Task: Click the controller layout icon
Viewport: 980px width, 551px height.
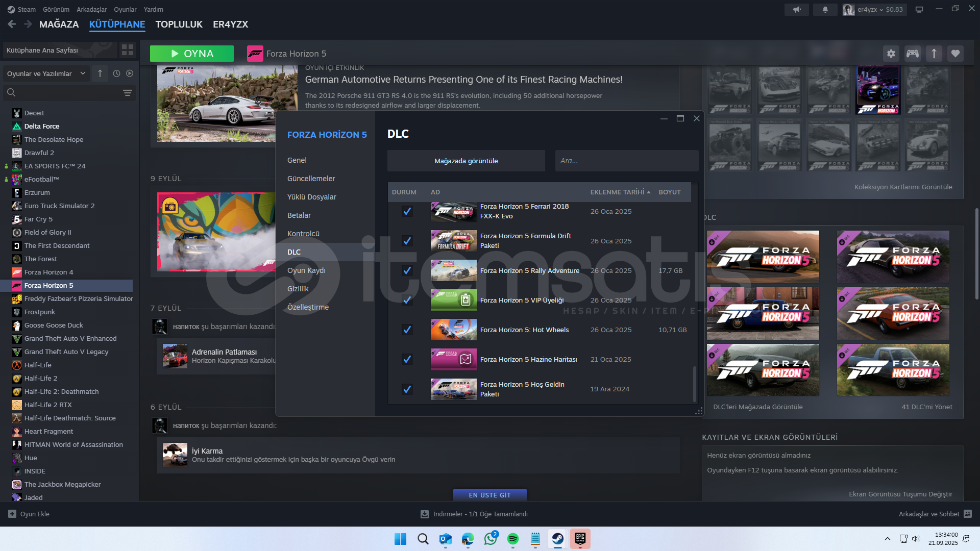Action: coord(912,54)
